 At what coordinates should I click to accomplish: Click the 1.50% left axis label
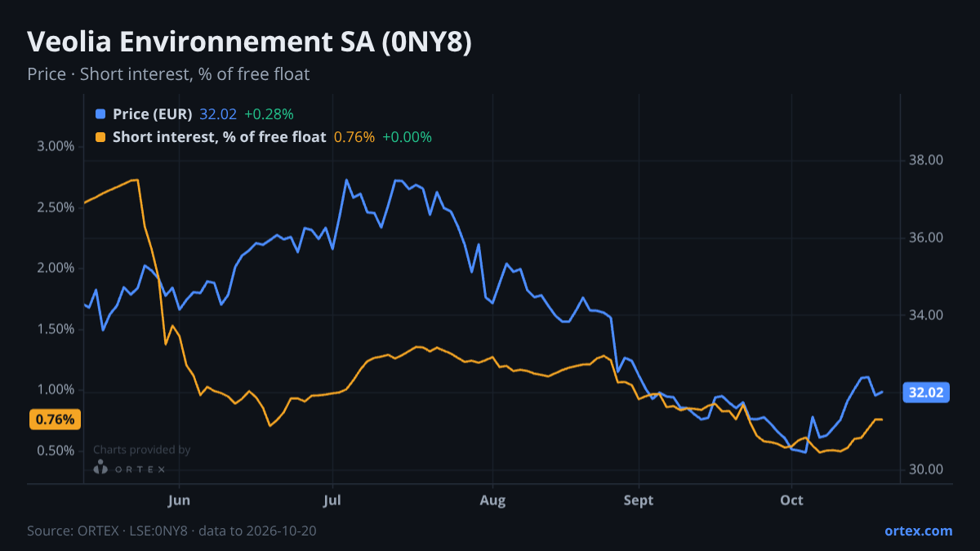56,329
